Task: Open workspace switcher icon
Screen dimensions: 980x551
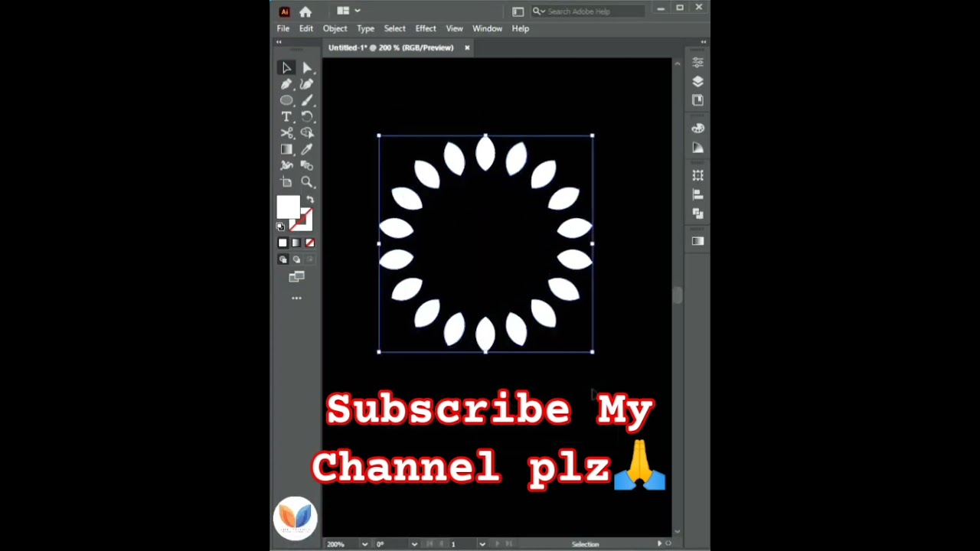Action: tap(518, 11)
